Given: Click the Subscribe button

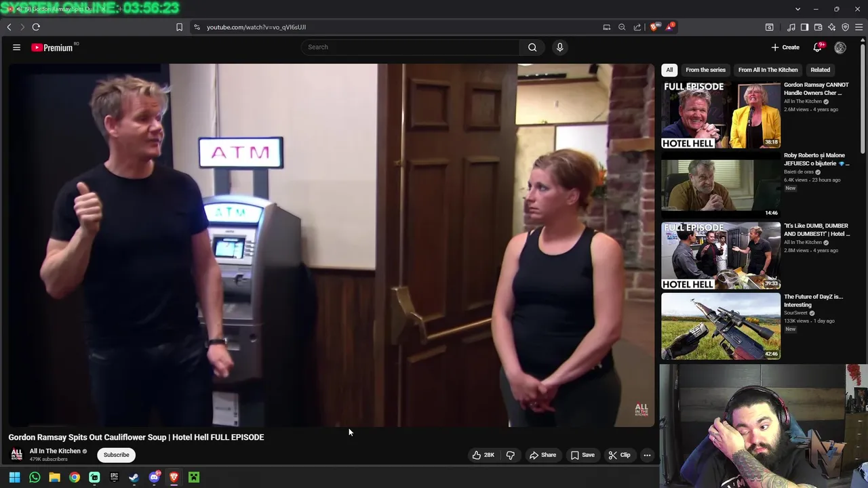Looking at the screenshot, I should click(x=116, y=455).
